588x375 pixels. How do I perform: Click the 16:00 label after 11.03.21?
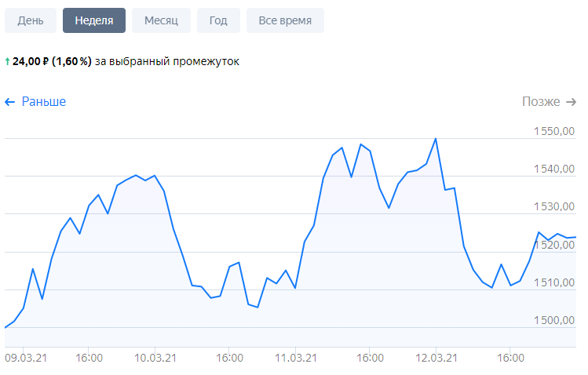(x=370, y=358)
